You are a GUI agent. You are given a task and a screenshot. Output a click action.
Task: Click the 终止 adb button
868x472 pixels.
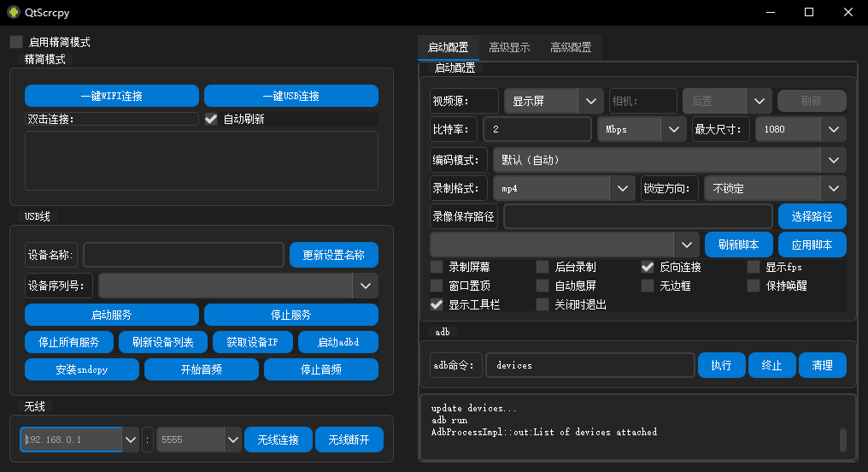point(771,366)
